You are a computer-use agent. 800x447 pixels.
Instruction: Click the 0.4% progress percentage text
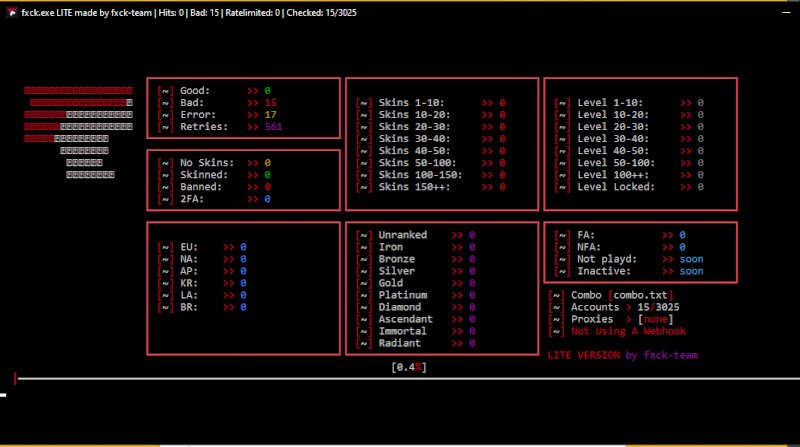409,367
